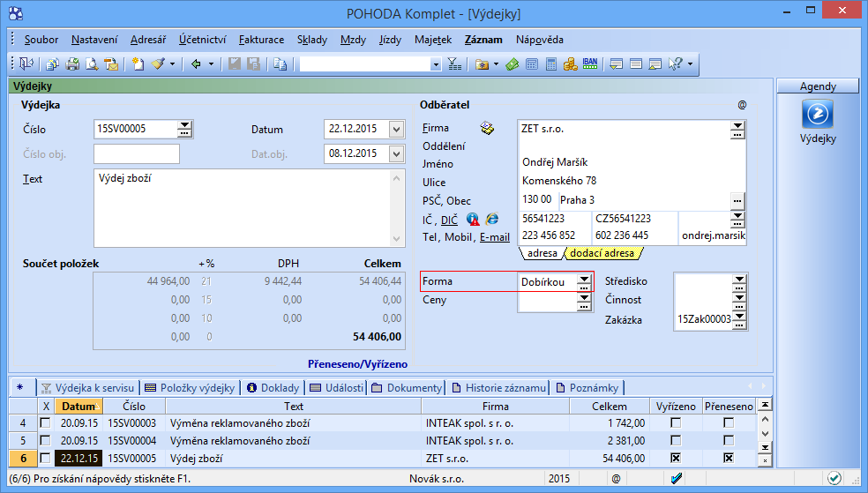Click the DIČ link label
The width and height of the screenshot is (868, 493).
point(450,220)
